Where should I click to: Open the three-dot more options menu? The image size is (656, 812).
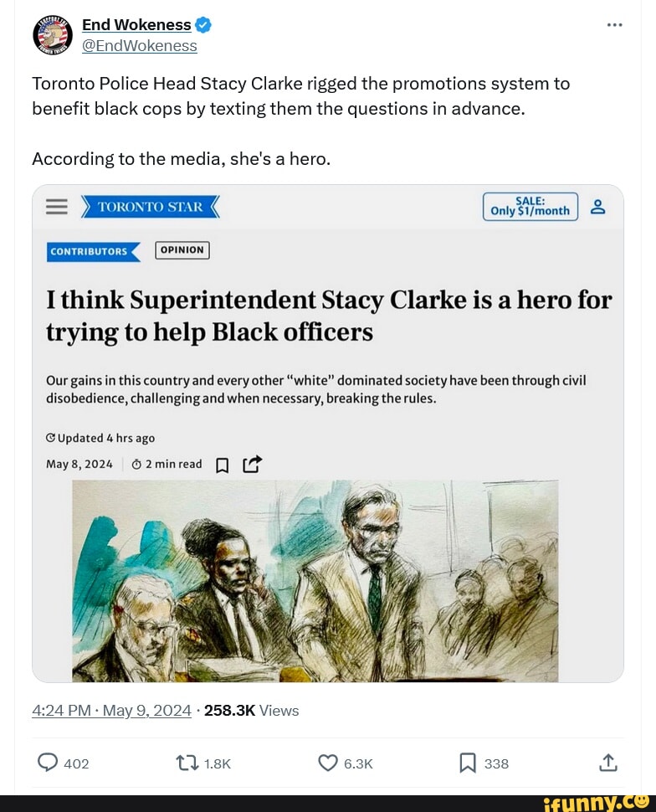coord(615,24)
